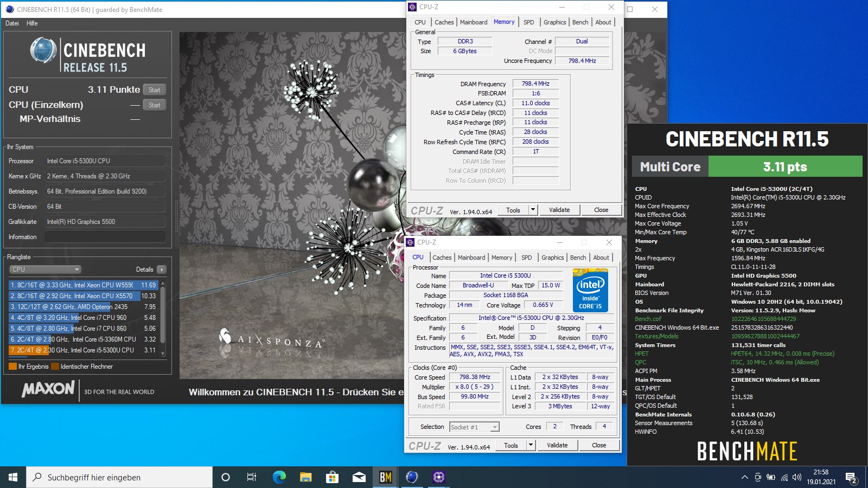Switch to CPU-Z taskbar icon
The height and width of the screenshot is (488, 868).
click(x=438, y=477)
